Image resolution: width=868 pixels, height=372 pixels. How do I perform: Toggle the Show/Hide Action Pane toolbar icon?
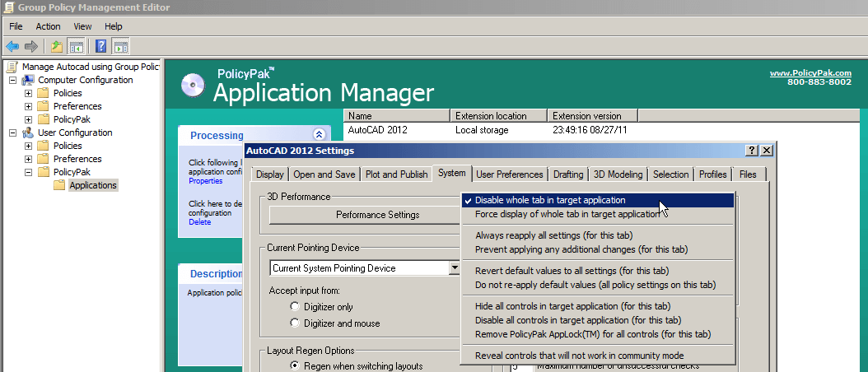[x=120, y=46]
